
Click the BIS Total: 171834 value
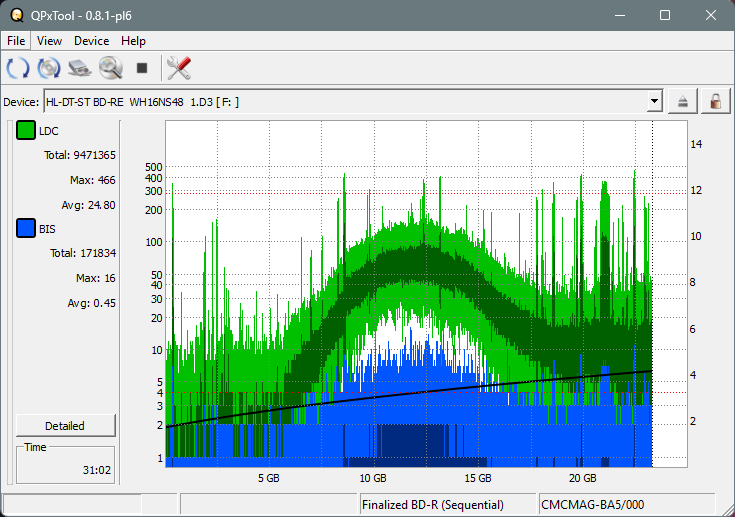(83, 253)
